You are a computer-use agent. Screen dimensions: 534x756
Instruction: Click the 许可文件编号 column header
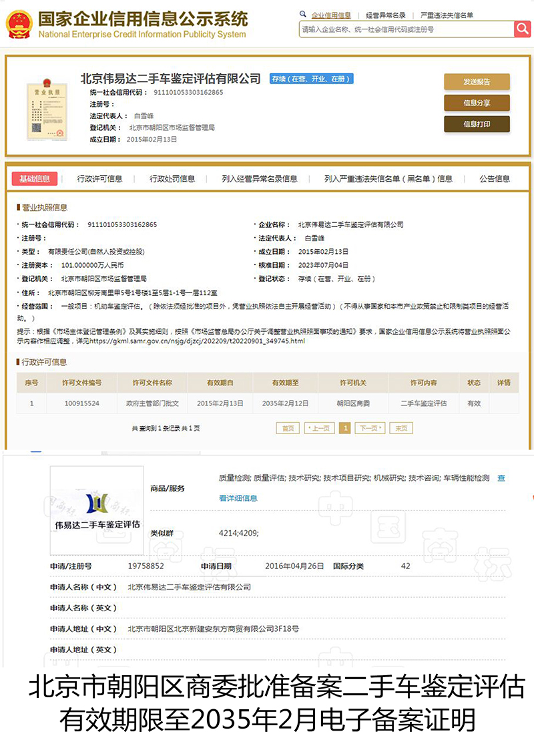[82, 383]
